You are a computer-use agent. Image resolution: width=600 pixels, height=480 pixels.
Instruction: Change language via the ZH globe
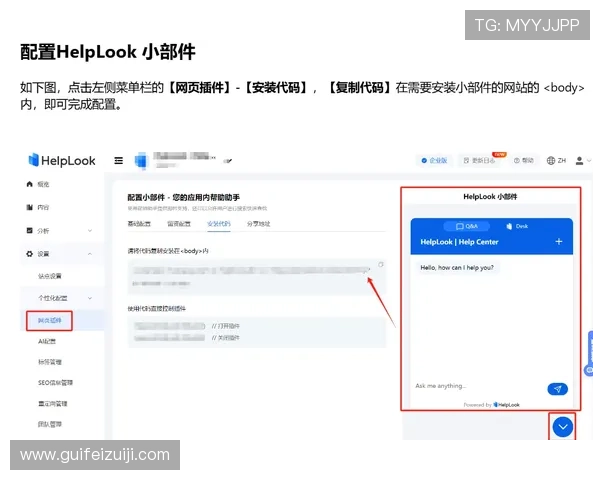(x=556, y=160)
